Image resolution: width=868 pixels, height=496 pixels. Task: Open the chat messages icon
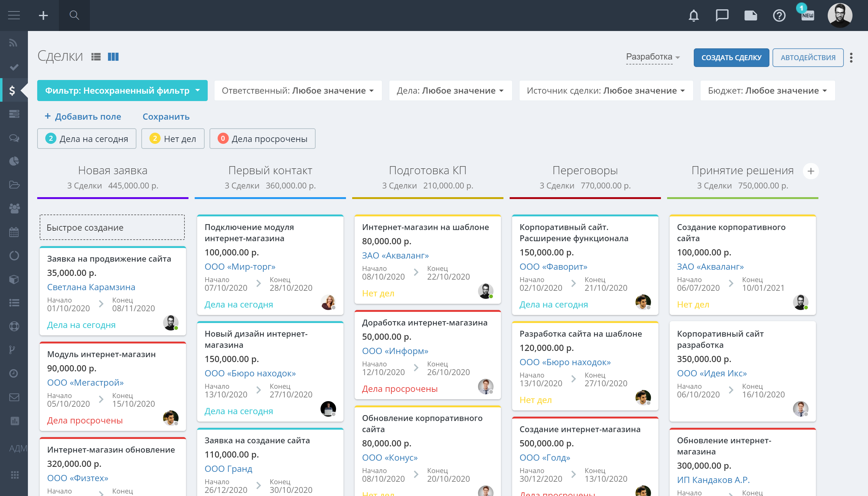coord(722,16)
